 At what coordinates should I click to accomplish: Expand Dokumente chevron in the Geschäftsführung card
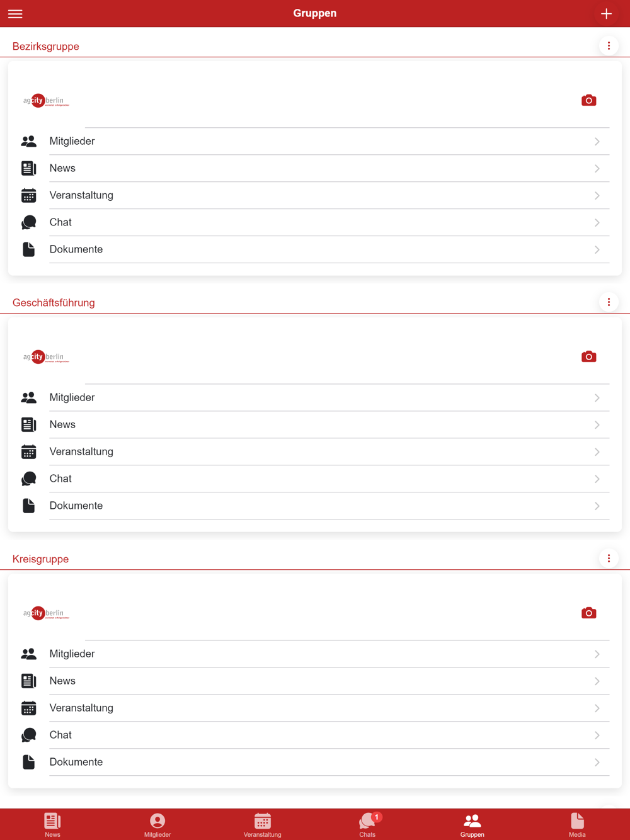[597, 506]
